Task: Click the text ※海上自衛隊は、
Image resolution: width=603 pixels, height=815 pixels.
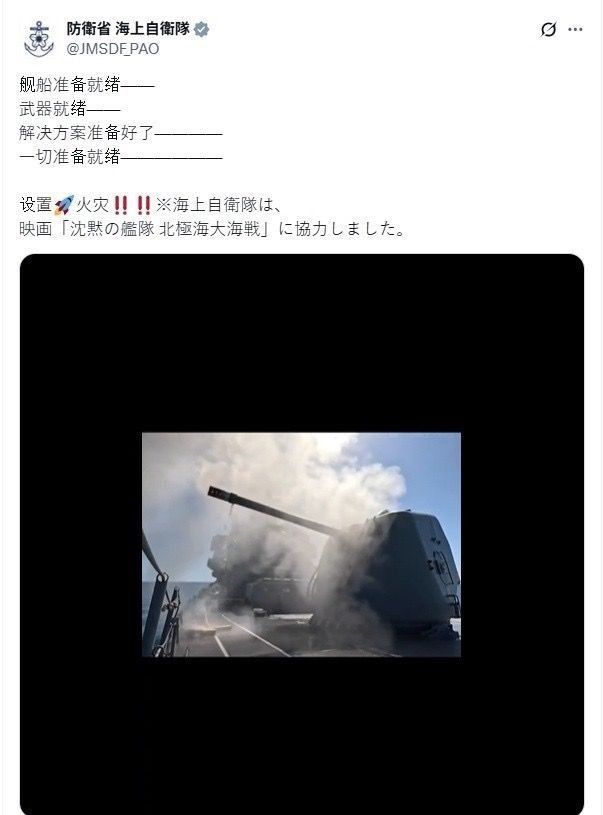Action: point(219,205)
